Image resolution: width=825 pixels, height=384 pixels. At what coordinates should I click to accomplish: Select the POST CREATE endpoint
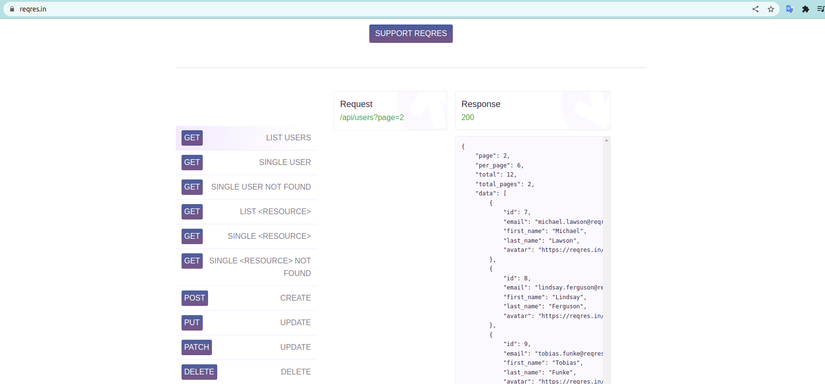point(246,298)
